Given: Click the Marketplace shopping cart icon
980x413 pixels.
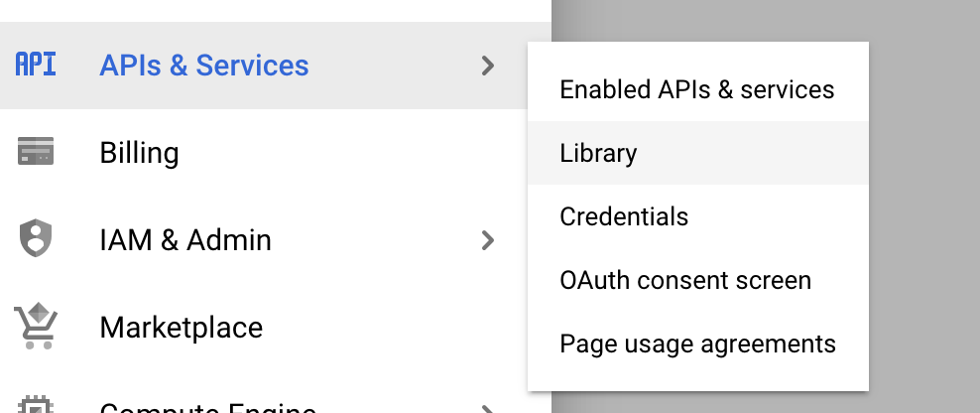Looking at the screenshot, I should [x=36, y=326].
